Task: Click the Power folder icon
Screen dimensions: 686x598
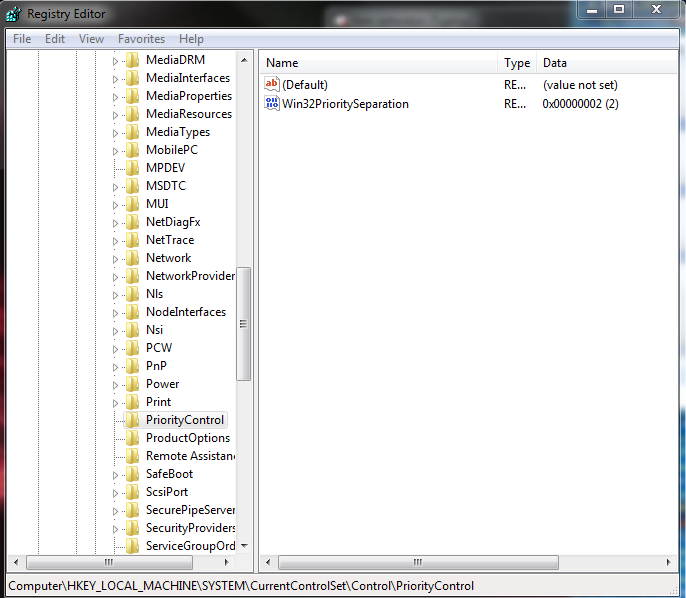Action: point(132,384)
